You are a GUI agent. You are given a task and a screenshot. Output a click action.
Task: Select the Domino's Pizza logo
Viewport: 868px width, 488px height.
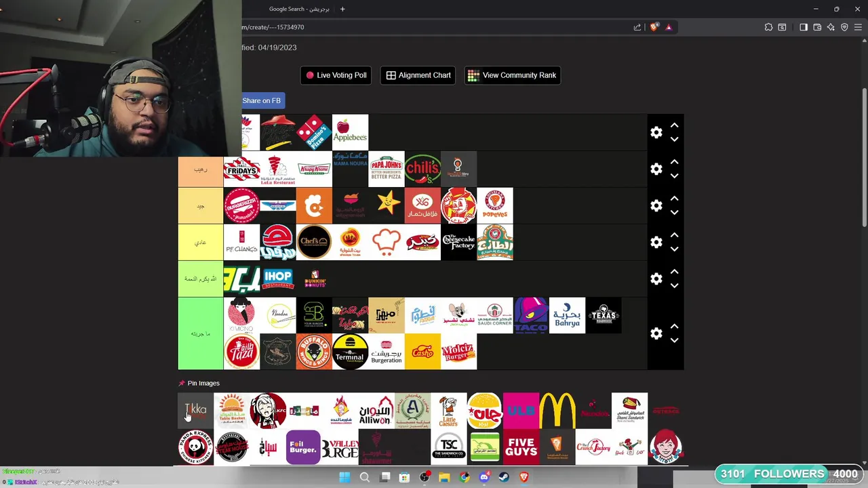click(314, 132)
